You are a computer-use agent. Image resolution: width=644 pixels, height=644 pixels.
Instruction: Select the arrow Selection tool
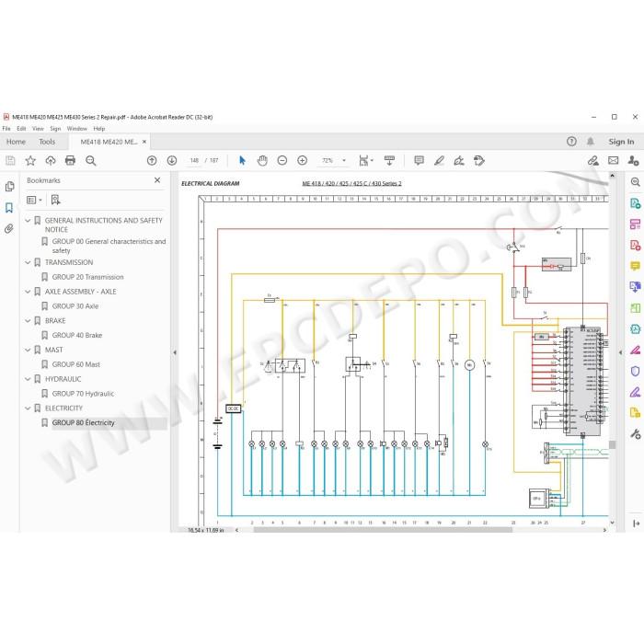pyautogui.click(x=242, y=161)
